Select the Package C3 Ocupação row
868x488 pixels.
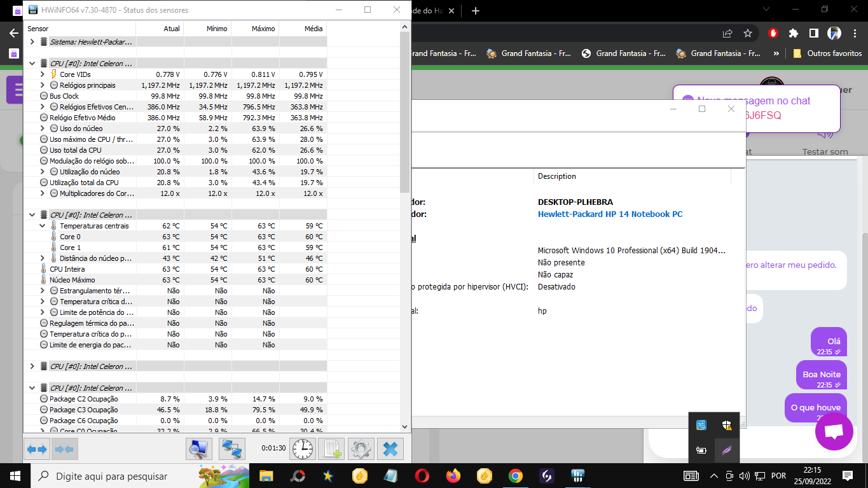click(176, 410)
